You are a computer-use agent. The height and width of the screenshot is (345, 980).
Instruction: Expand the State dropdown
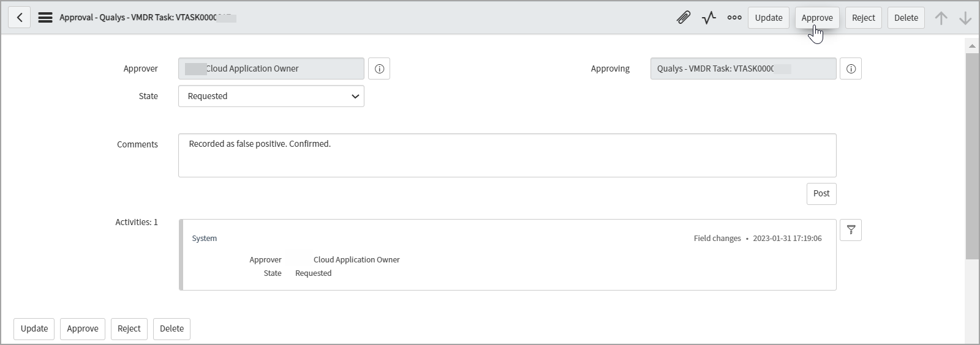[x=271, y=96]
